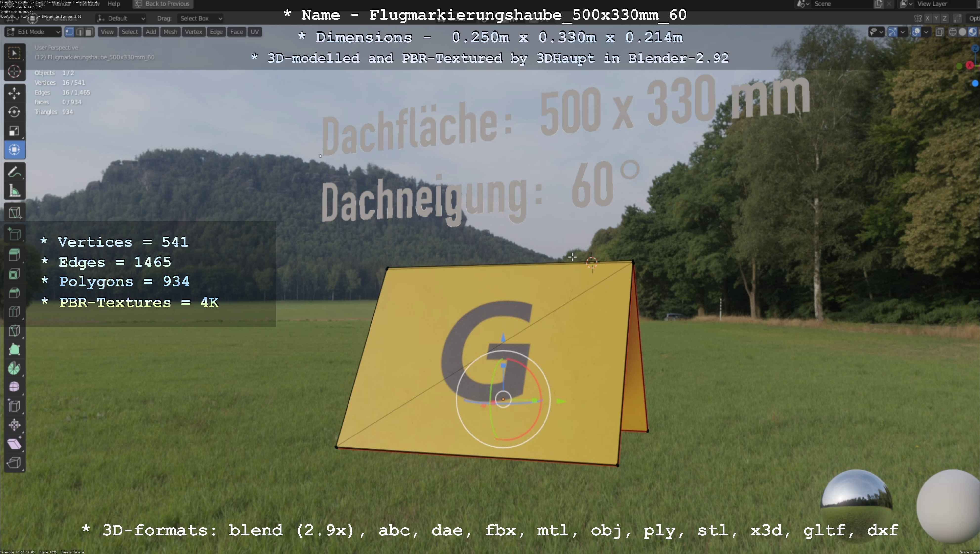The width and height of the screenshot is (980, 554).
Task: Select the Loop Cut tool
Action: point(14,312)
